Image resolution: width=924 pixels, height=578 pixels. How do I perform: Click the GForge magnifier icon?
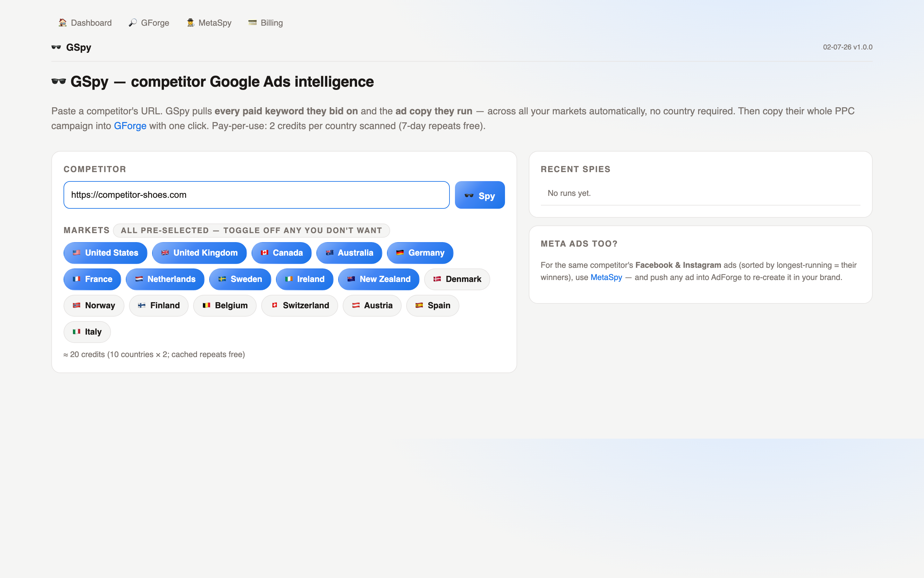click(x=133, y=22)
